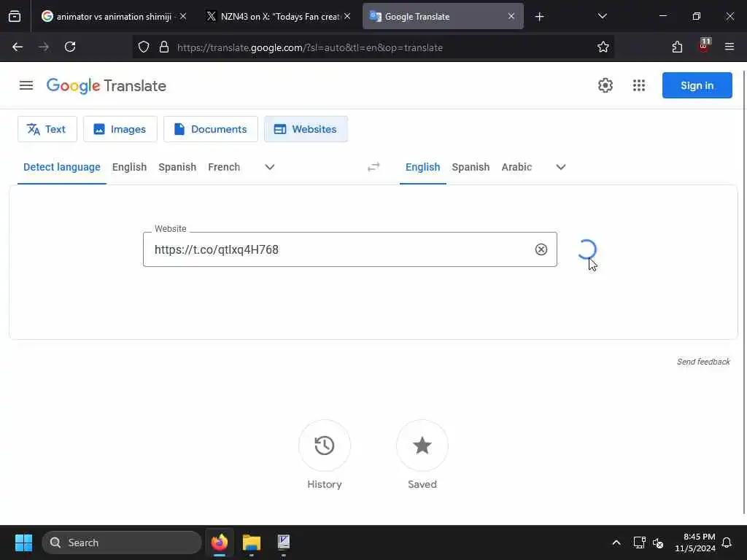
Task: Click the Sign in button
Action: (x=697, y=85)
